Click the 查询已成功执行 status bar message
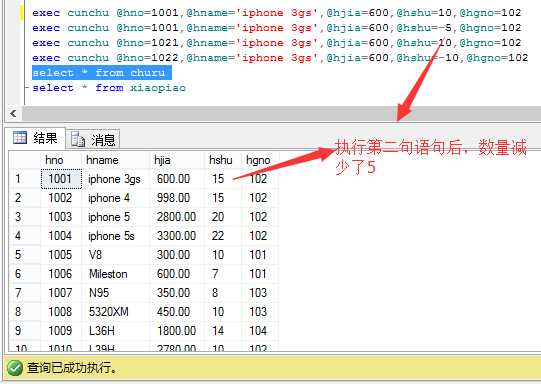 [x=72, y=368]
